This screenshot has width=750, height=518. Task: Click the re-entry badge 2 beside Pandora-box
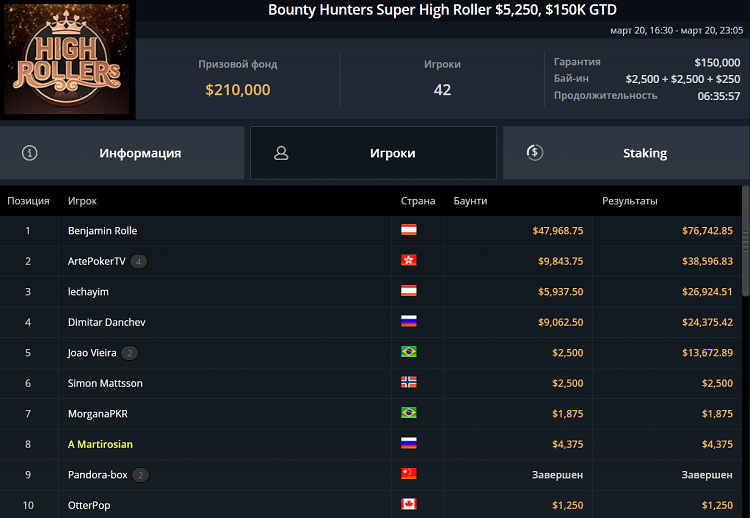click(140, 475)
